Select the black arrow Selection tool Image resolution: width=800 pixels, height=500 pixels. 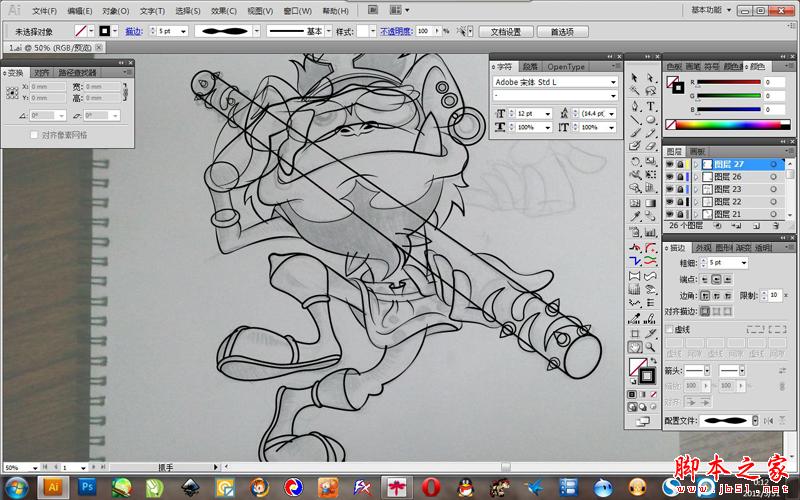coord(635,78)
